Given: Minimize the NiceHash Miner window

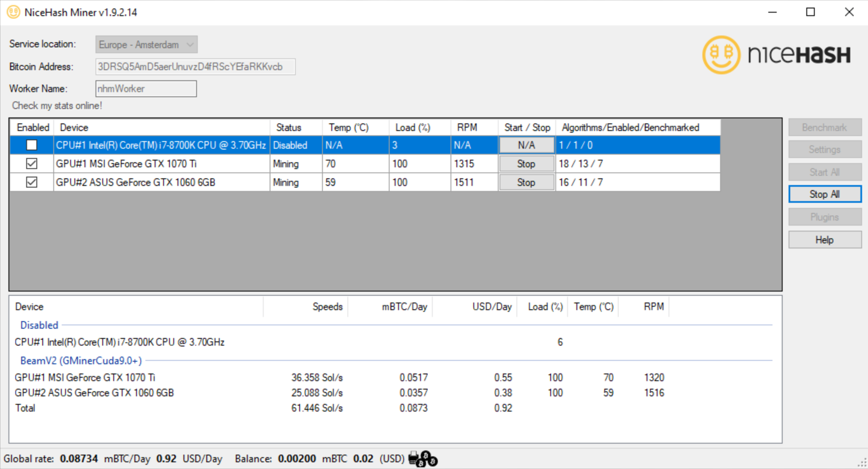Looking at the screenshot, I should [x=772, y=12].
